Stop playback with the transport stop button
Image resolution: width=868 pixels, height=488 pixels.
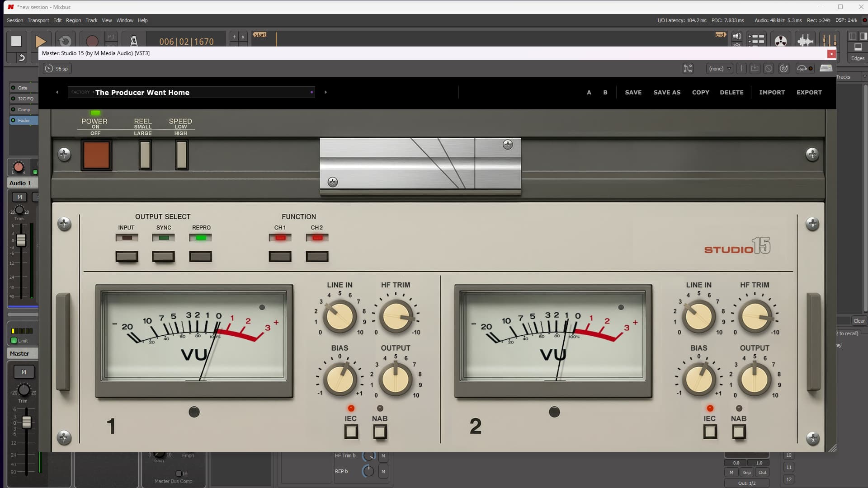pos(16,41)
